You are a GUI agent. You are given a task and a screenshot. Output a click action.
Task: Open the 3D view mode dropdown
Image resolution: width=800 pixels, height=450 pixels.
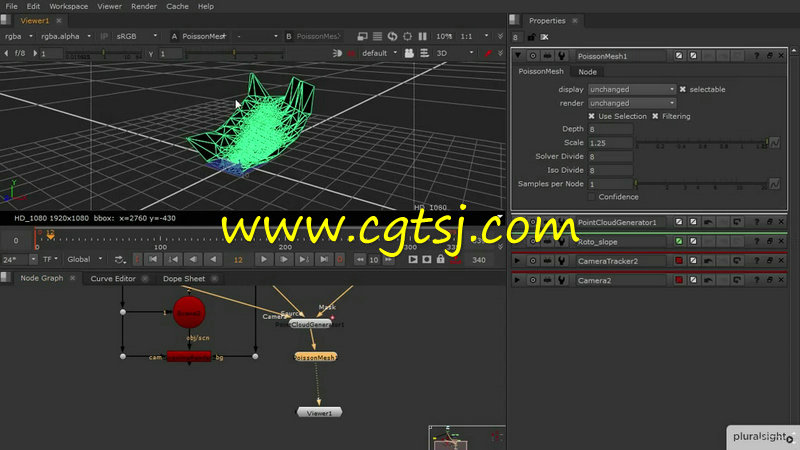coord(454,53)
